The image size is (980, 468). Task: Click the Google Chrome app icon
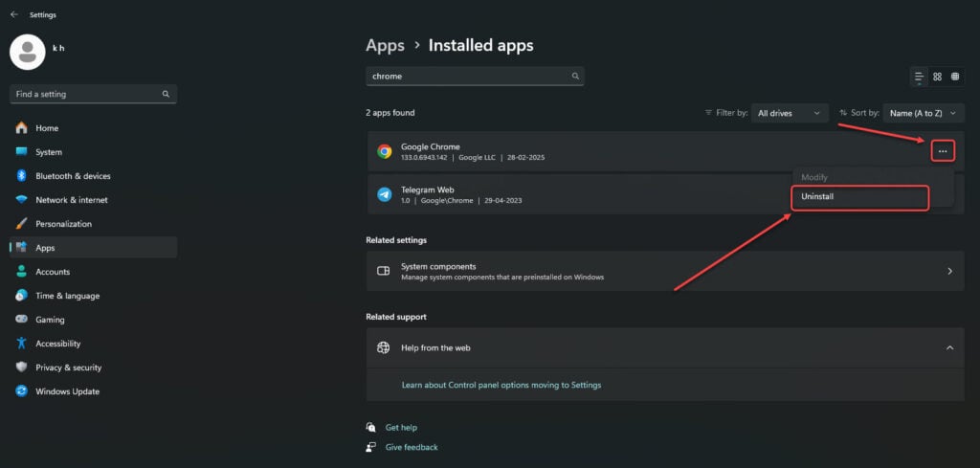385,151
